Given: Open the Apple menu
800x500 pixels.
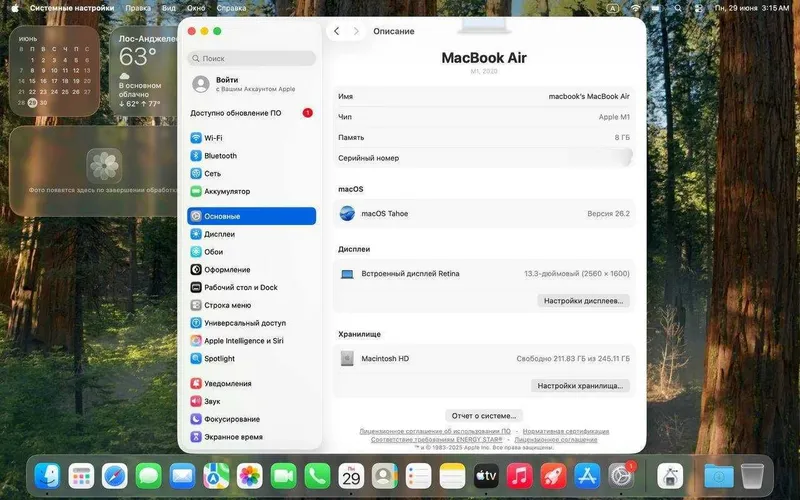Looking at the screenshot, I should pos(15,8).
